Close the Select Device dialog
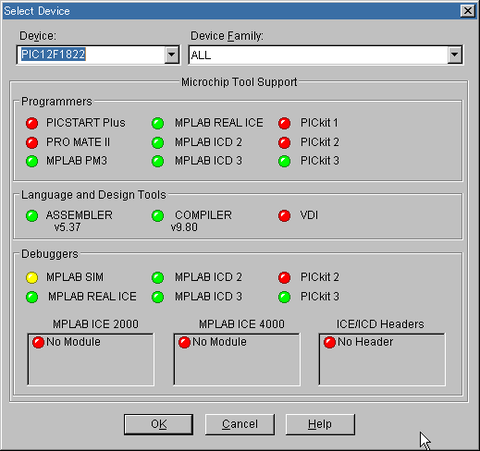Viewport: 480px width, 451px height. tap(468, 11)
